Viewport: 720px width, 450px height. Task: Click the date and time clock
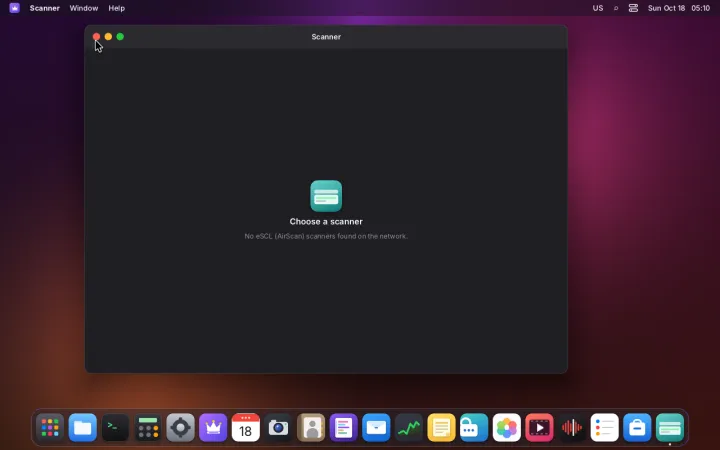tap(679, 8)
